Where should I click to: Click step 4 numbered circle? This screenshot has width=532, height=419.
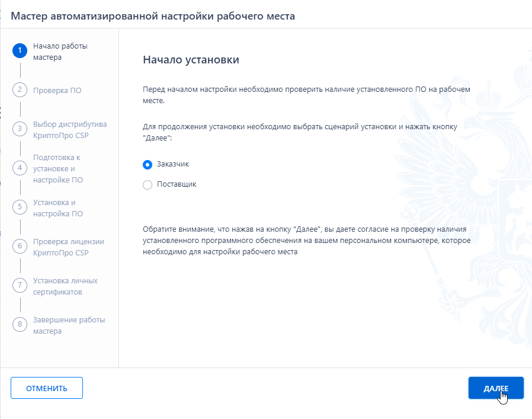20,168
